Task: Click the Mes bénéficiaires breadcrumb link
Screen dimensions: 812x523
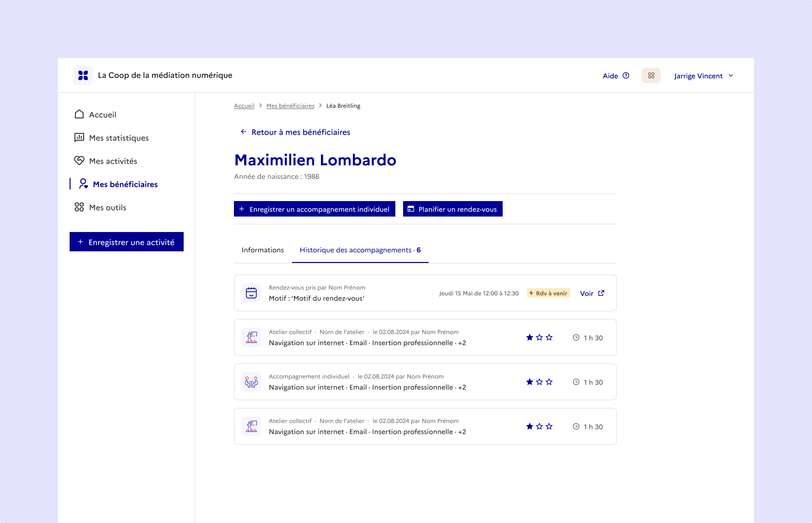Action: [290, 106]
